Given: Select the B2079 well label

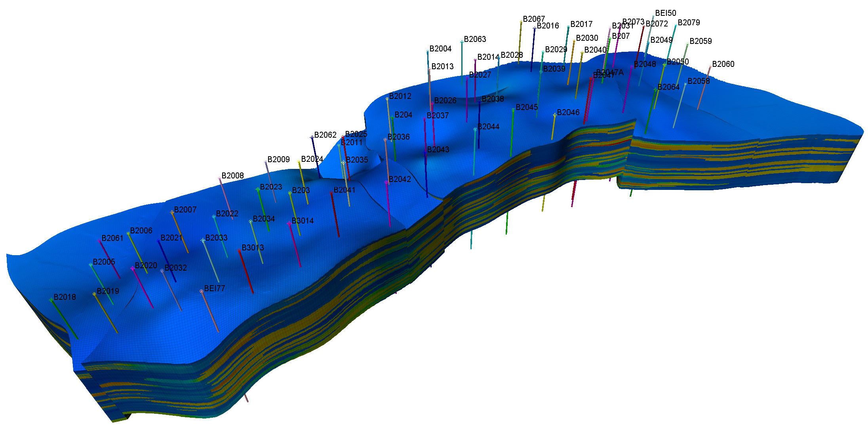Looking at the screenshot, I should click(688, 23).
